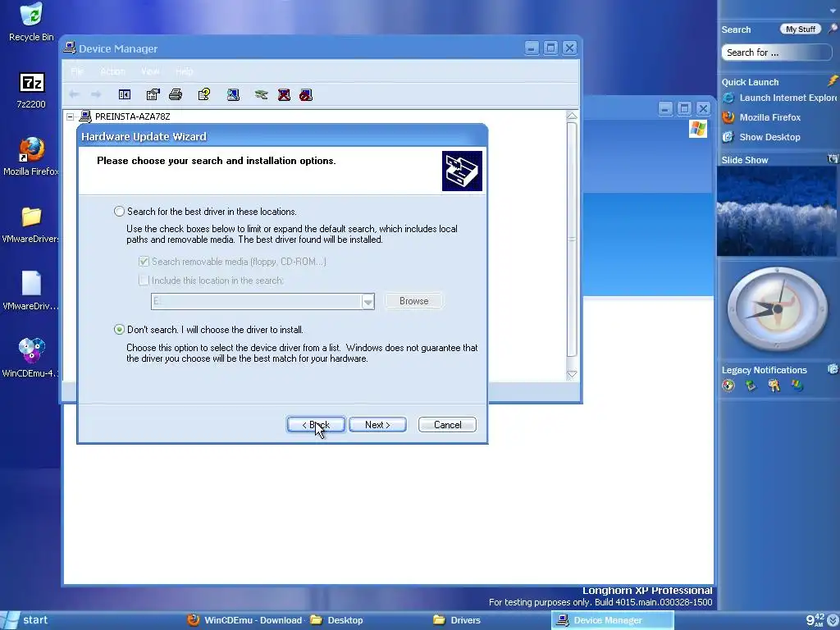Click the Back button in the wizard

click(x=316, y=425)
